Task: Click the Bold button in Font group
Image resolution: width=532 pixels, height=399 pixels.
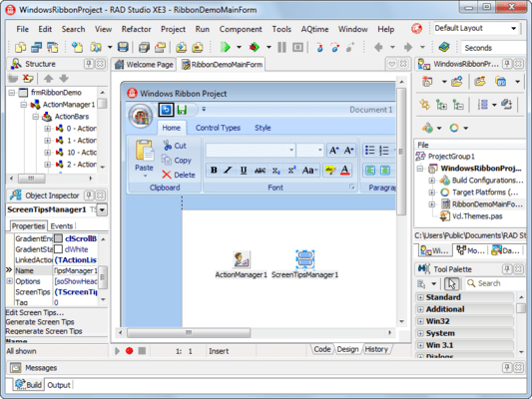Action: click(x=214, y=170)
